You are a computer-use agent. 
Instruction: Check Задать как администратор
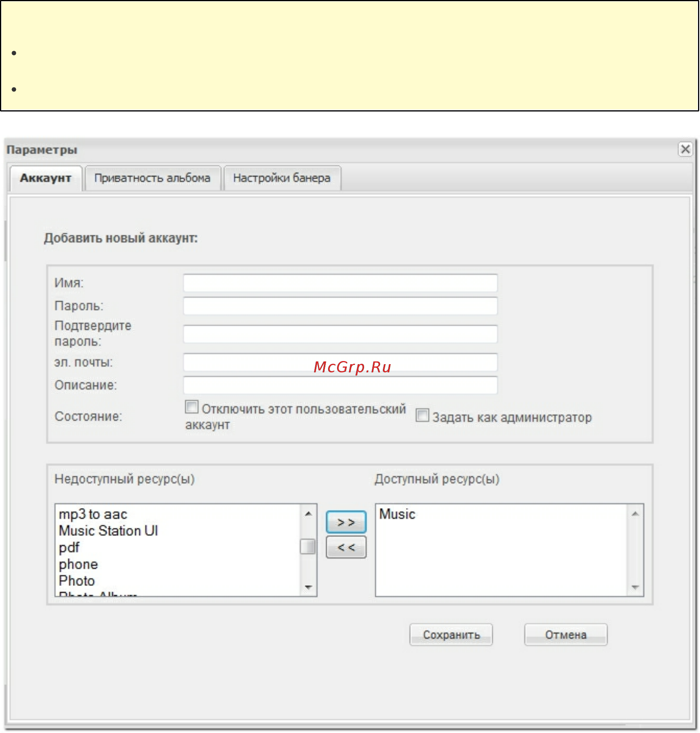pyautogui.click(x=422, y=415)
